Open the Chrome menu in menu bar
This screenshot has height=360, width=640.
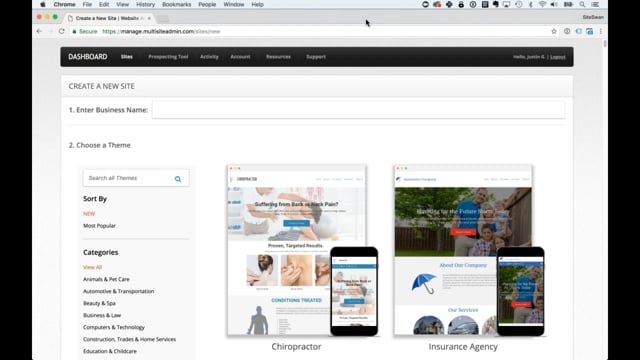coord(64,4)
